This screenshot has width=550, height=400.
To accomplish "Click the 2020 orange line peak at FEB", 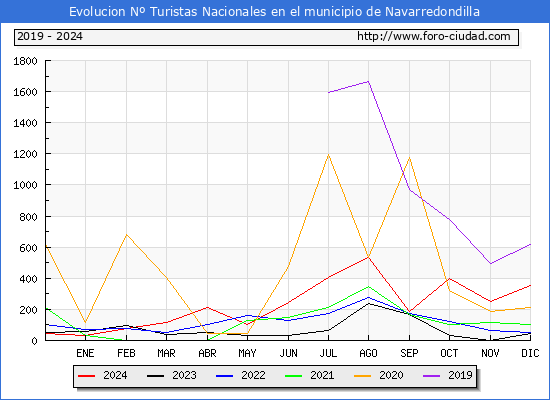I will pyautogui.click(x=126, y=234).
